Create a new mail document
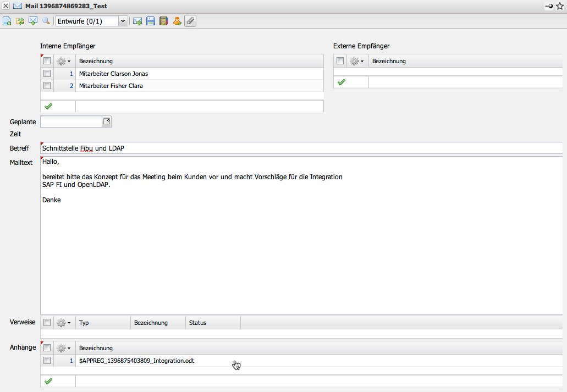The height and width of the screenshot is (392, 567). pyautogui.click(x=7, y=21)
